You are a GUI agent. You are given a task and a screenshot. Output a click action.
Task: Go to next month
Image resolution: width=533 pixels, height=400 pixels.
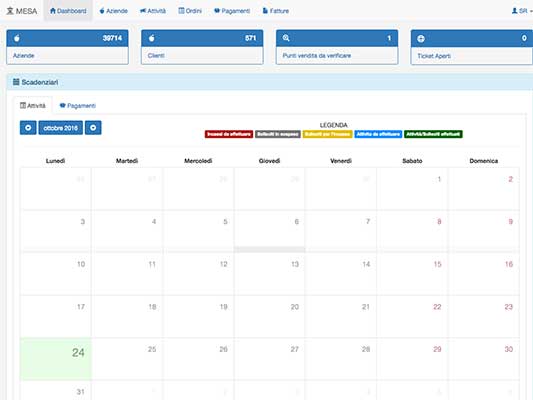tap(93, 128)
